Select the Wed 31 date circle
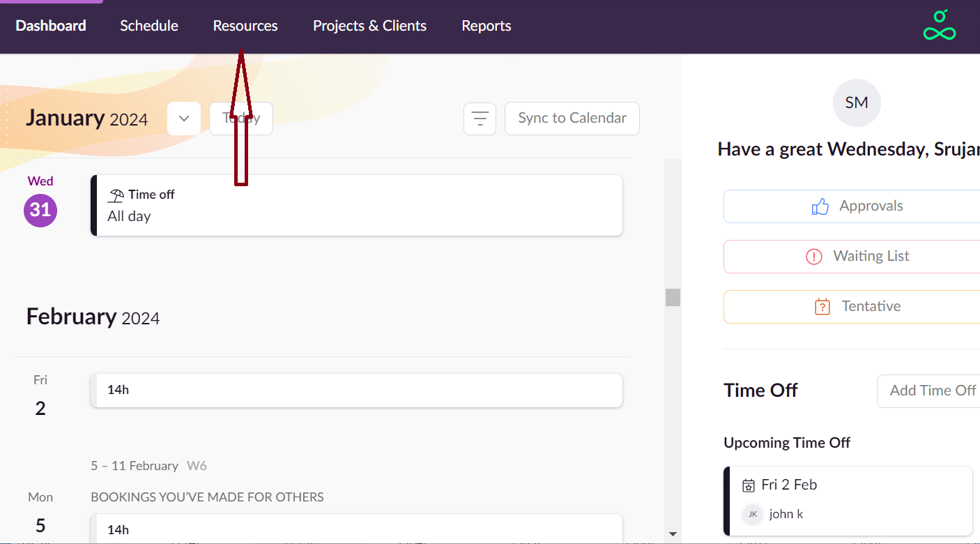The image size is (980, 544). (40, 210)
